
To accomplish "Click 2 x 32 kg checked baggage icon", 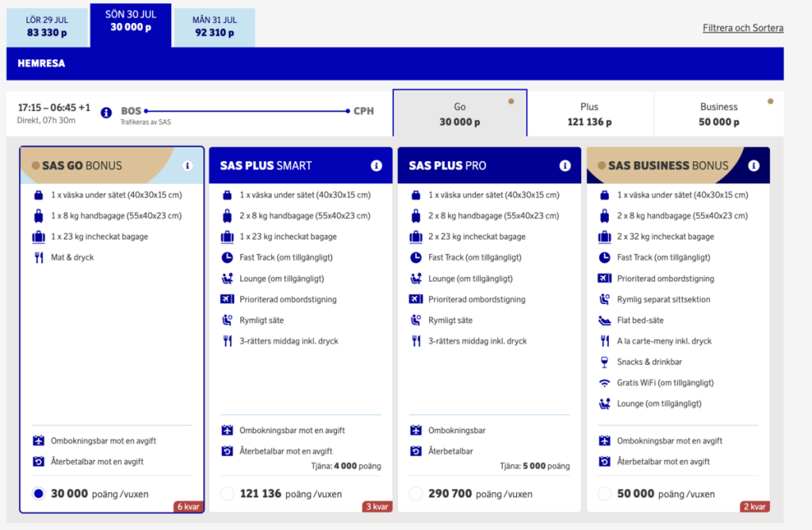I will (x=604, y=236).
